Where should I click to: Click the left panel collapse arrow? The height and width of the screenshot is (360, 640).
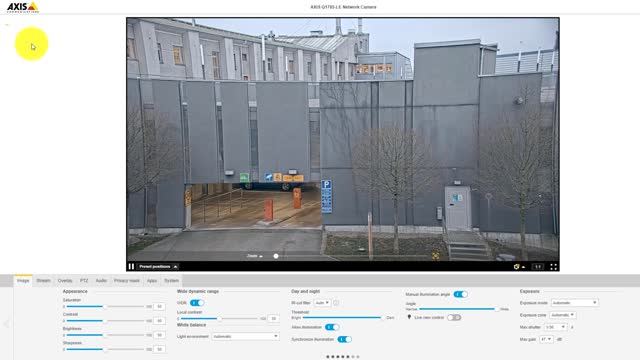click(6, 324)
